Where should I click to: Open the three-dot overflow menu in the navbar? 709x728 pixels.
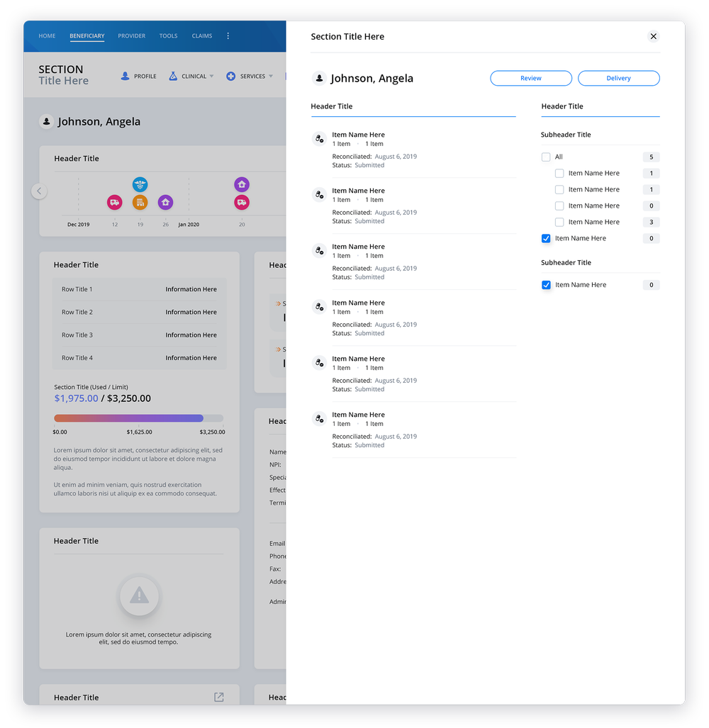tap(228, 35)
